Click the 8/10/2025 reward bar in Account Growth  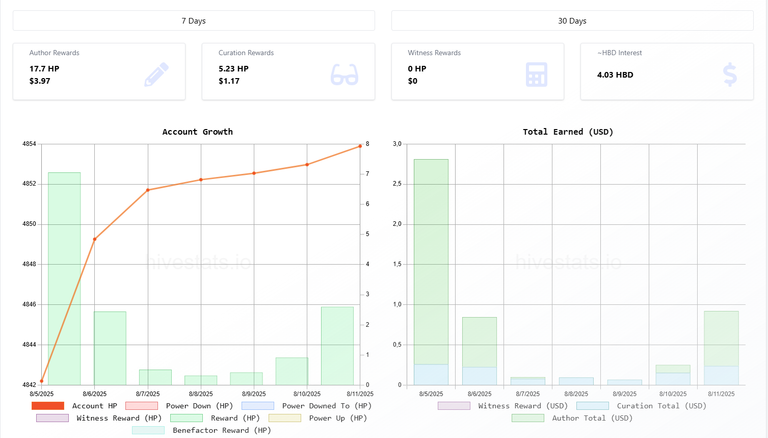coord(292,371)
